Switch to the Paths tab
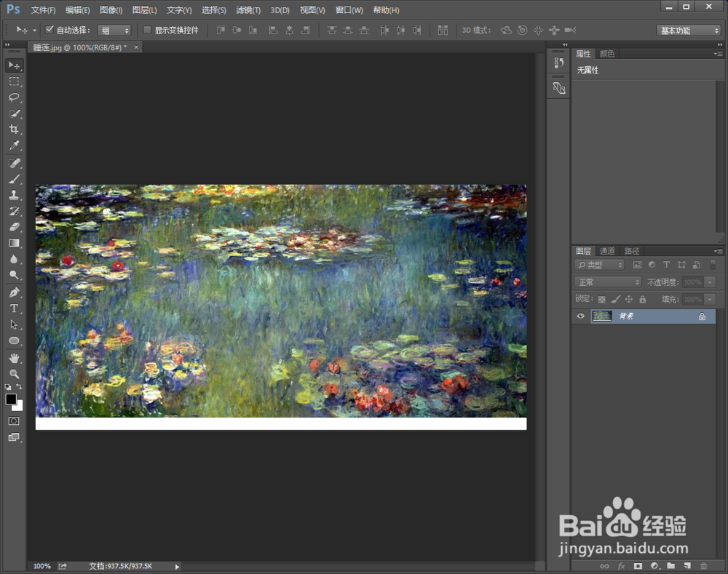 (632, 251)
